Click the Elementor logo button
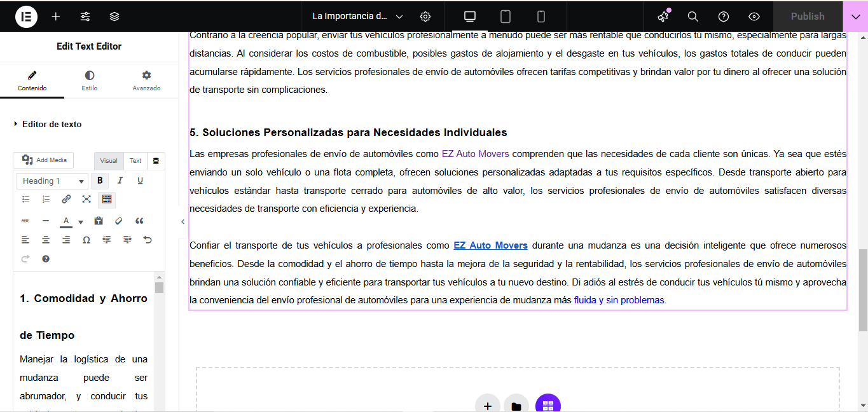Viewport: 868px width, 412px height. click(26, 17)
